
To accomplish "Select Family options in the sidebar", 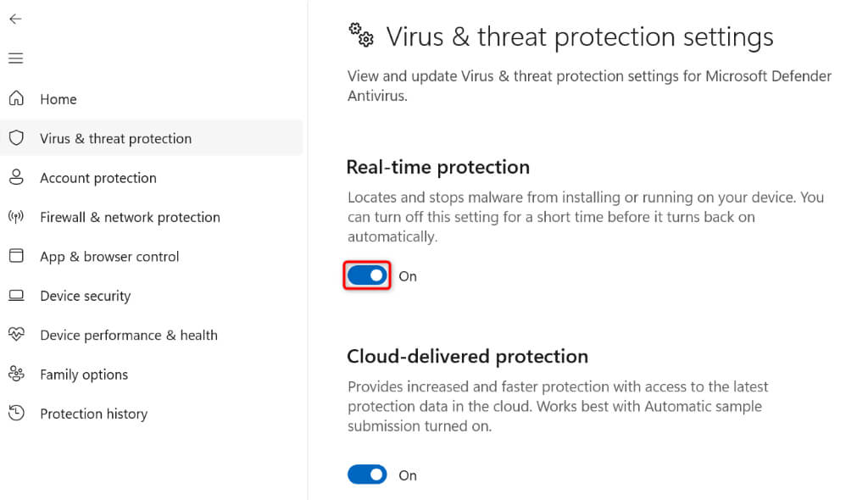I will (84, 374).
